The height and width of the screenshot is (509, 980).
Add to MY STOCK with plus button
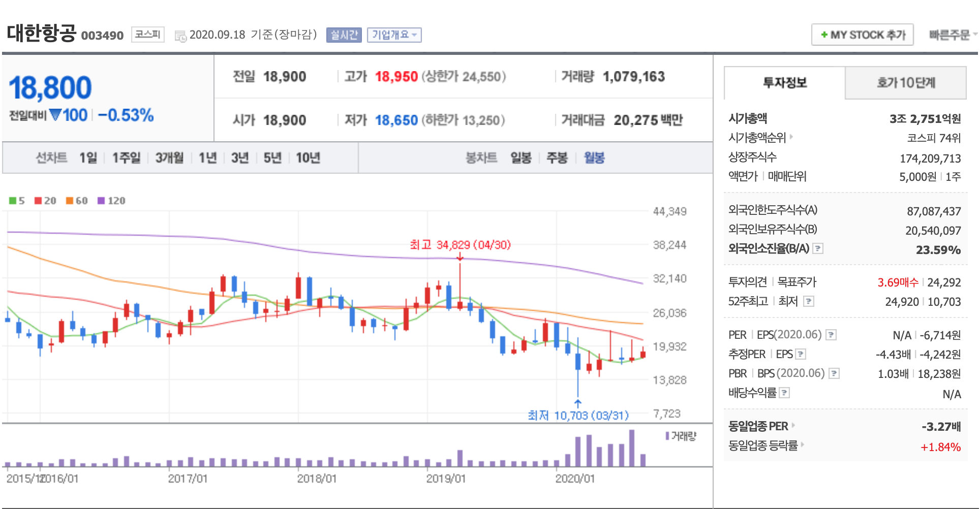pyautogui.click(x=863, y=35)
